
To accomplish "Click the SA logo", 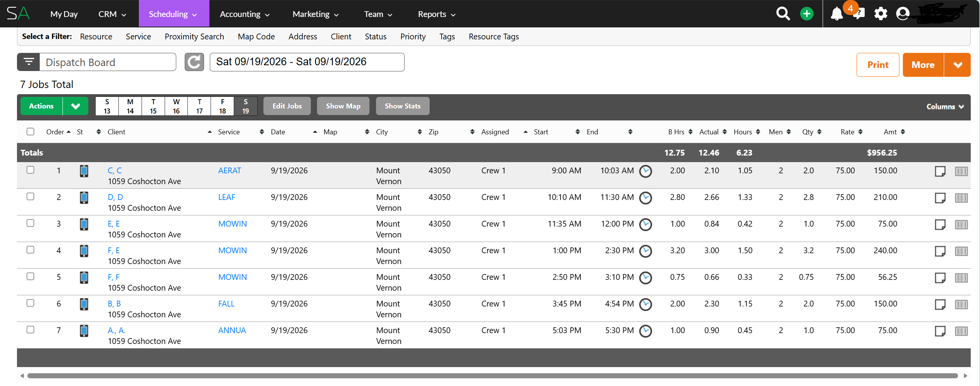I will click(18, 14).
